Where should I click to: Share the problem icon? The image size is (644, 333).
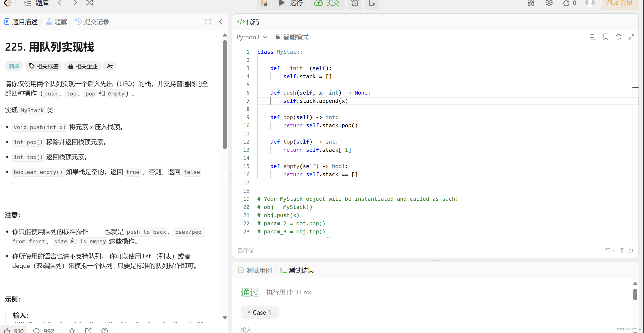(x=88, y=330)
